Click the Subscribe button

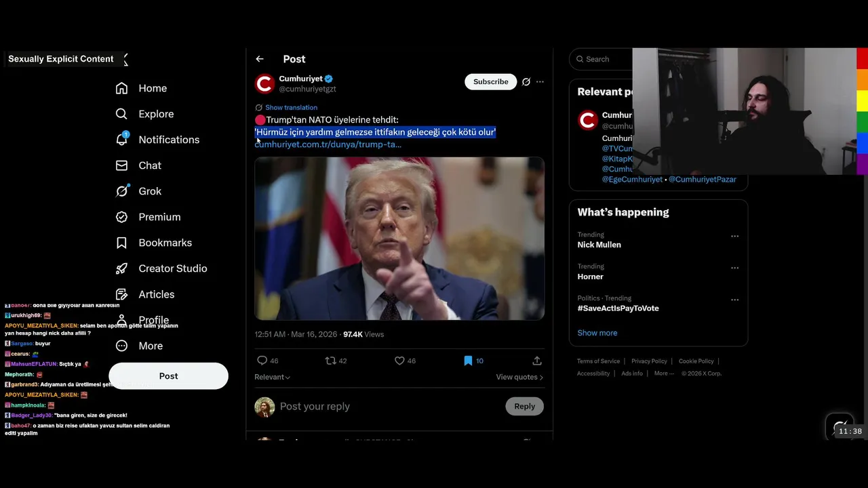(490, 81)
